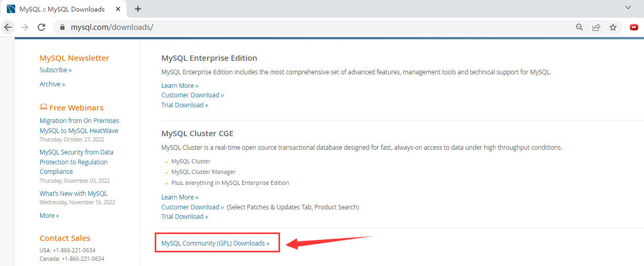Open the newsletter Archive link

pyautogui.click(x=52, y=84)
